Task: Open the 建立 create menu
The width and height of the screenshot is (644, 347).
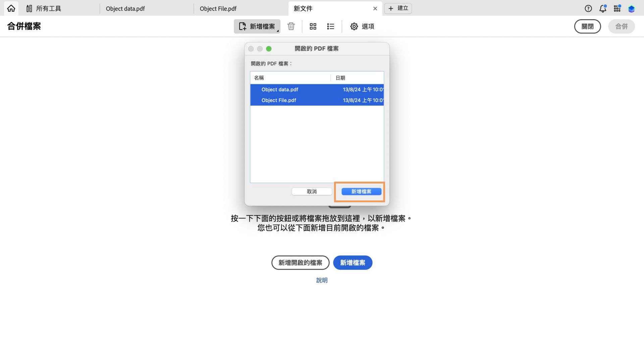Action: tap(398, 8)
